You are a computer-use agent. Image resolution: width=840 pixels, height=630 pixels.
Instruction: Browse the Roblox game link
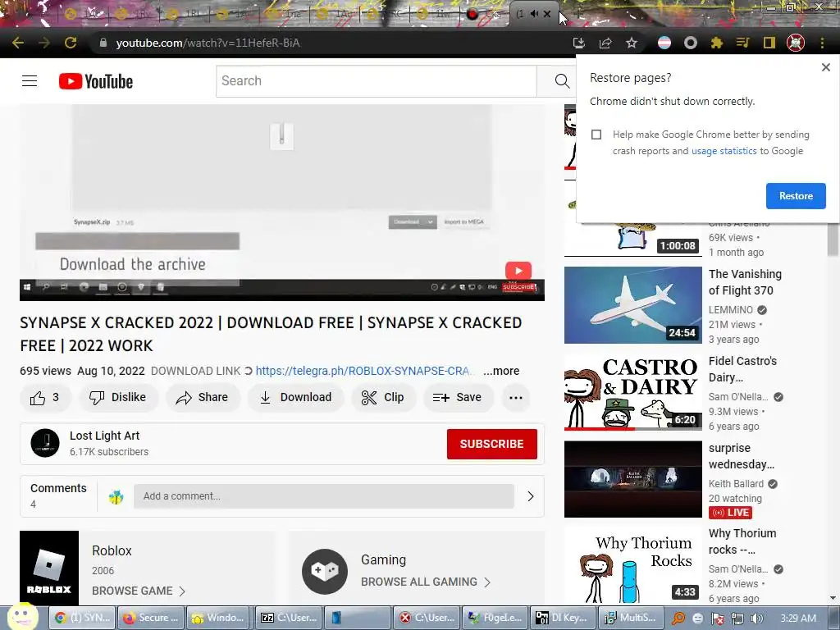(x=138, y=591)
